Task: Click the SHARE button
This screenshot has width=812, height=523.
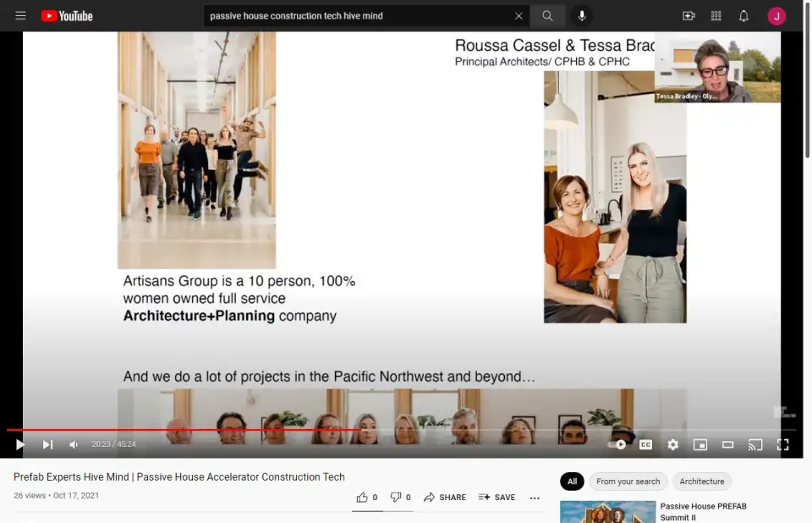Action: click(445, 498)
